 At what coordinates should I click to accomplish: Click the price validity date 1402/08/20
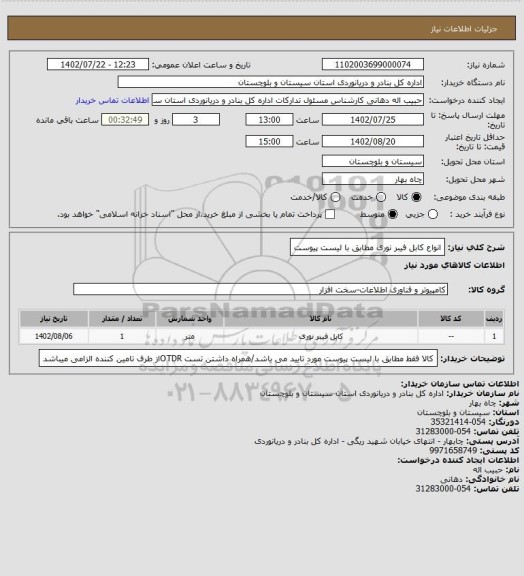tap(373, 141)
